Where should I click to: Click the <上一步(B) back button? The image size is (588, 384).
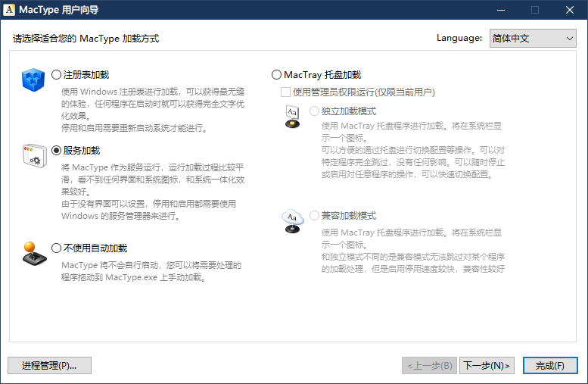[429, 365]
